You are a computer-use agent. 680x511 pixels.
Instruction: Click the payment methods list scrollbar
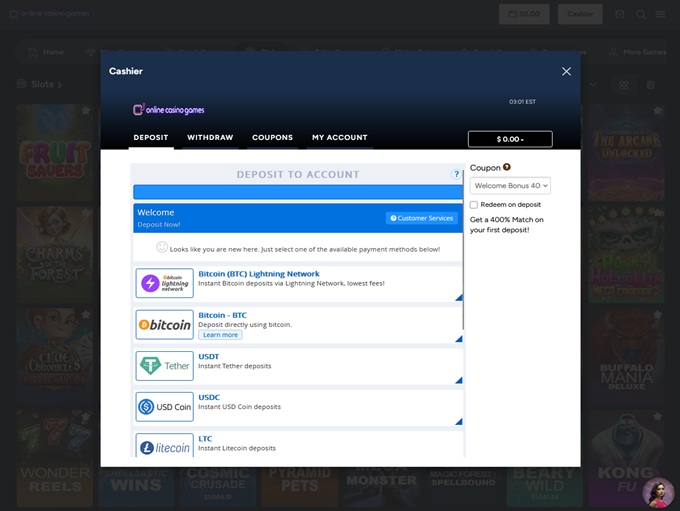463,300
